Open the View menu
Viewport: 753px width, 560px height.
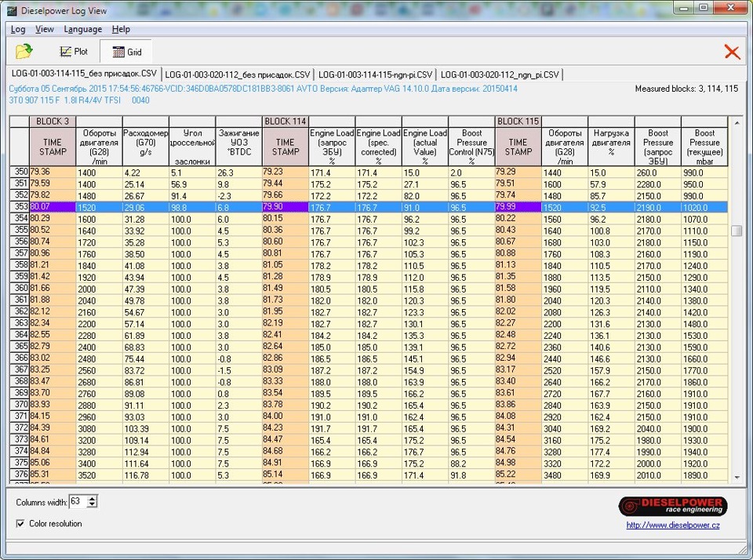tap(45, 29)
